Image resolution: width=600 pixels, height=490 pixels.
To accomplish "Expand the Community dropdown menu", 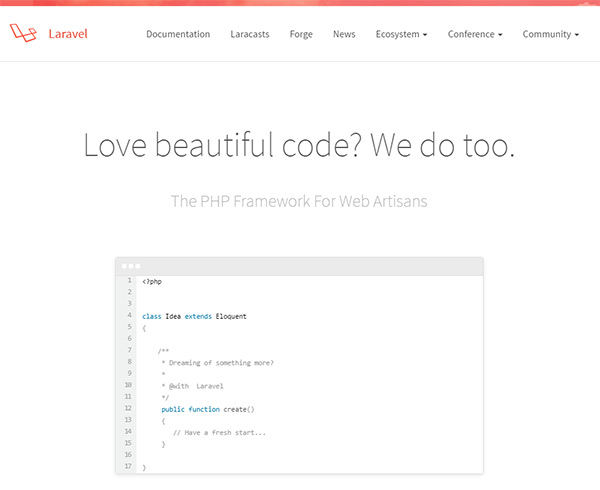I will click(550, 34).
